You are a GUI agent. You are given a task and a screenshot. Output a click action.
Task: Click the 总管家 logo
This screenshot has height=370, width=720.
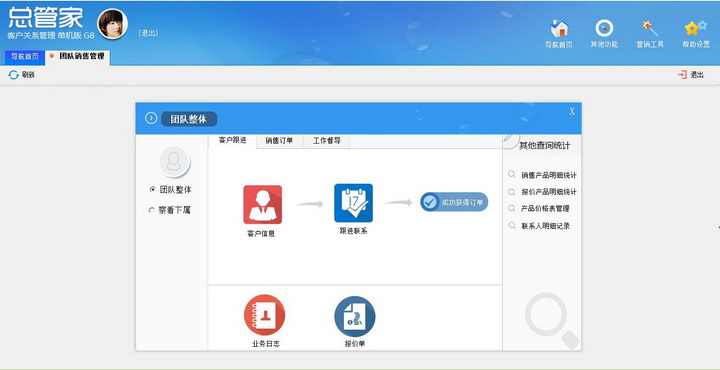(x=45, y=18)
